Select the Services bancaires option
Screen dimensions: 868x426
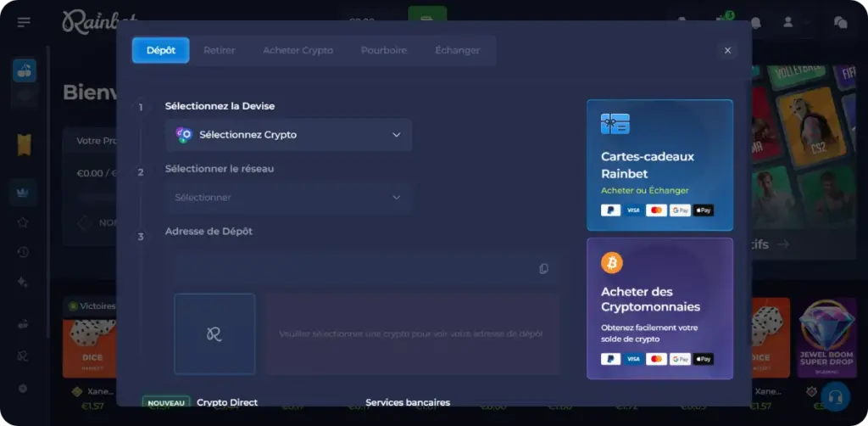point(408,402)
